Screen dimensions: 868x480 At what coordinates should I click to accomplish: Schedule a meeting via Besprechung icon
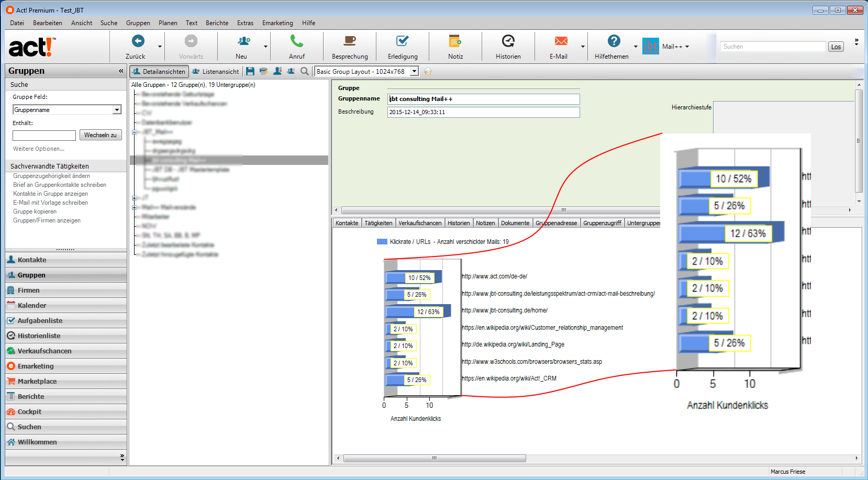[350, 41]
